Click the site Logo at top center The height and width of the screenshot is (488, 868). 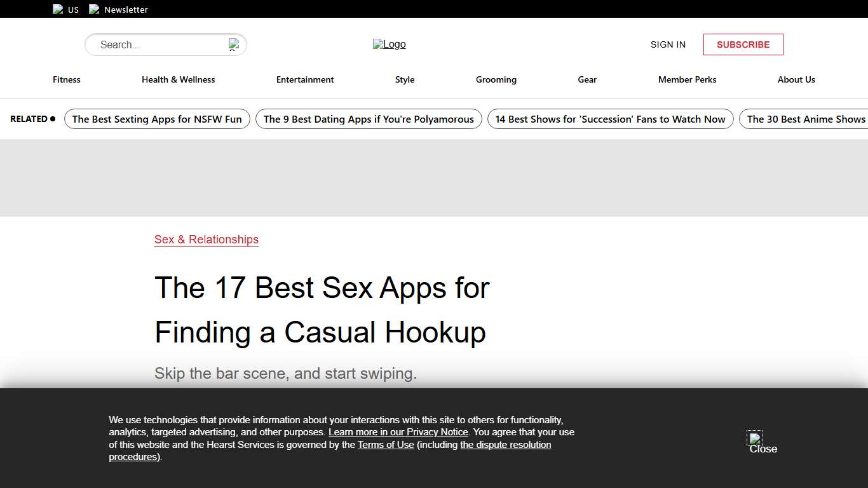coord(389,44)
